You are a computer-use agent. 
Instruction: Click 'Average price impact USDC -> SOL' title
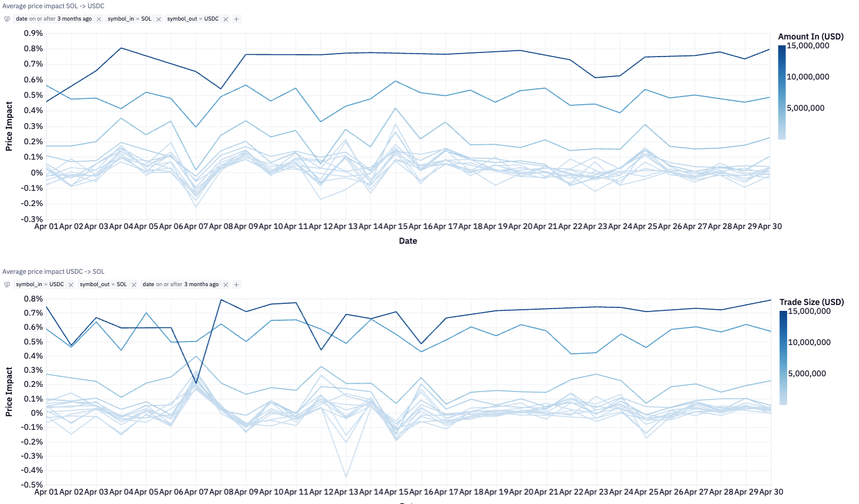click(x=54, y=271)
